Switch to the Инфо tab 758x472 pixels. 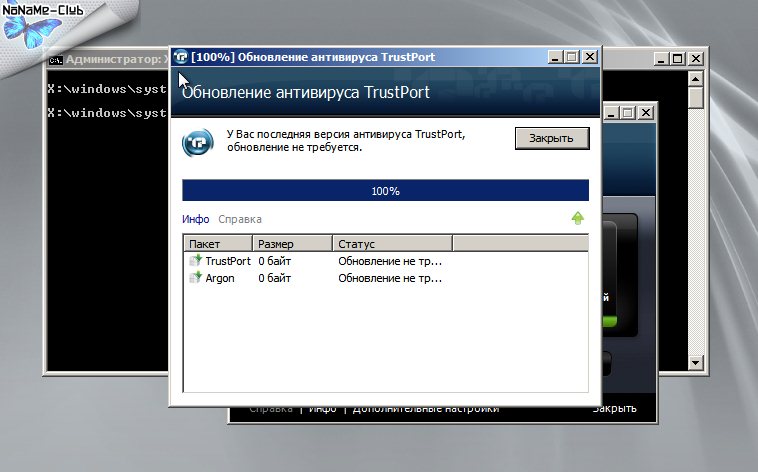(x=195, y=219)
